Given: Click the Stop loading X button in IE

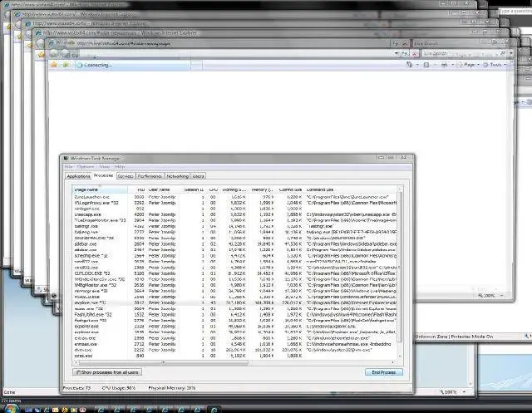Looking at the screenshot, I should [x=414, y=53].
